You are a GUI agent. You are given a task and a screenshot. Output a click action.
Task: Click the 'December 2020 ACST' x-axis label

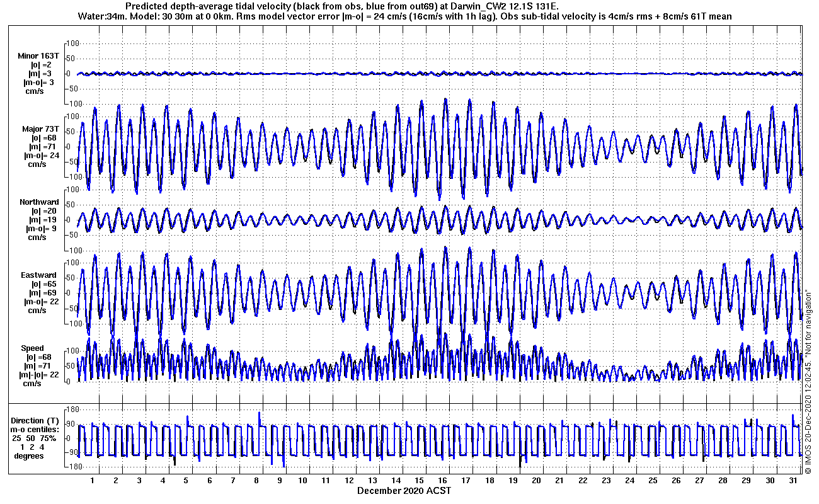click(x=404, y=491)
